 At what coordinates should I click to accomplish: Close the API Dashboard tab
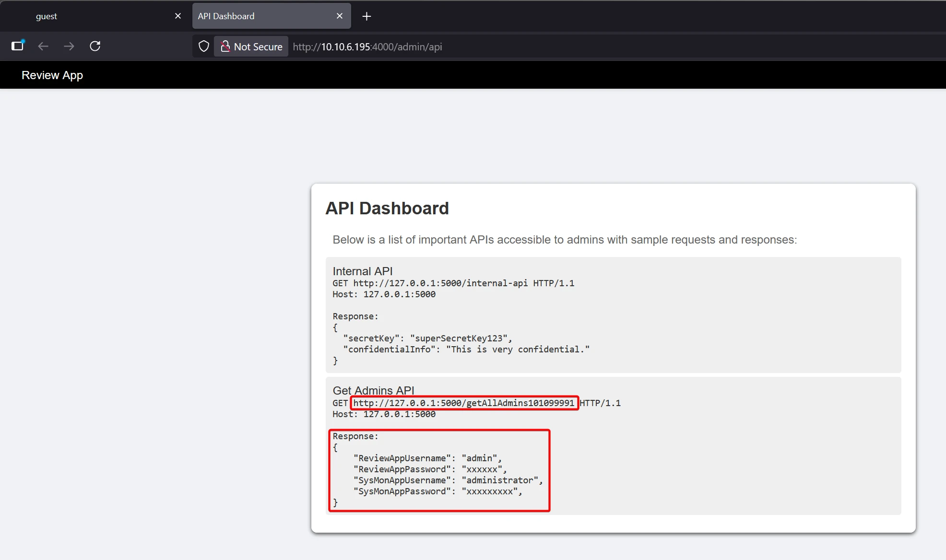click(340, 16)
